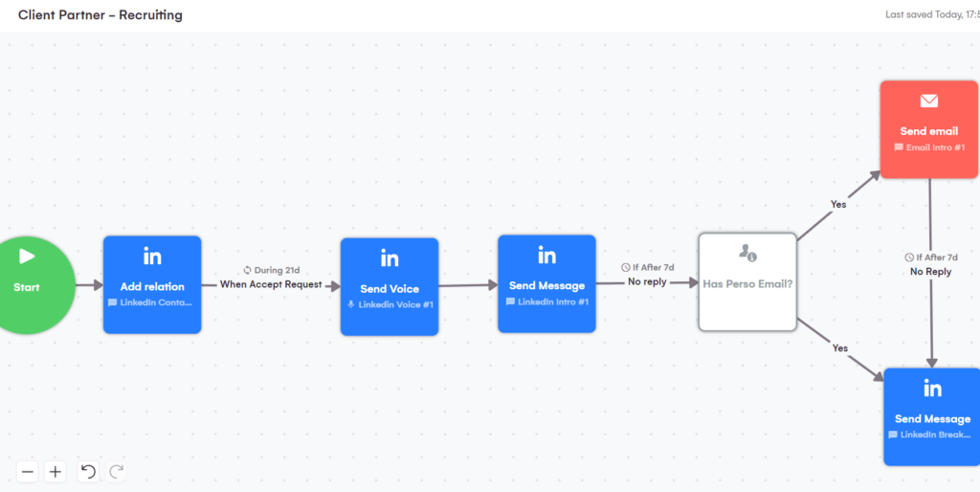Click LinkedIn icon in Add relation node

(152, 257)
